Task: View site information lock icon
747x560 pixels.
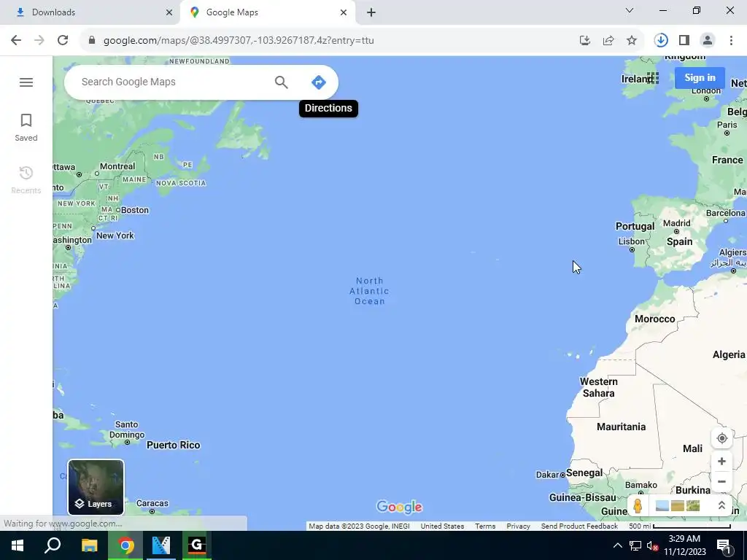Action: (92, 41)
